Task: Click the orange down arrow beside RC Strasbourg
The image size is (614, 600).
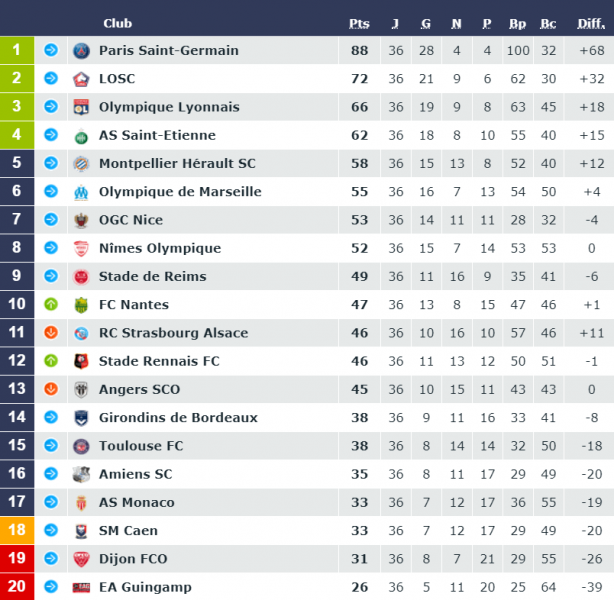Action: [x=51, y=333]
